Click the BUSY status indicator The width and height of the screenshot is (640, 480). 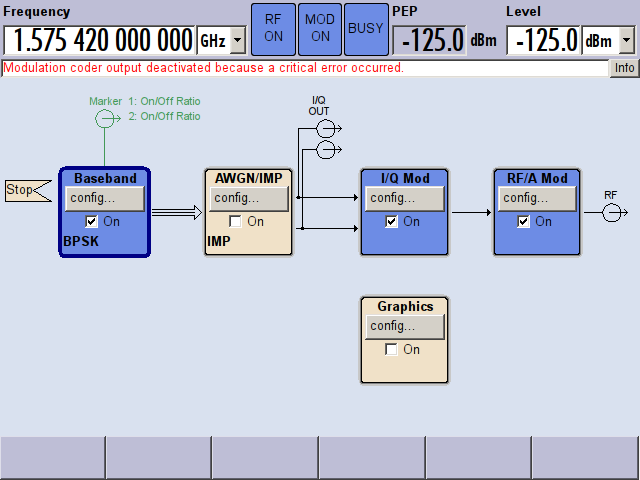click(365, 27)
